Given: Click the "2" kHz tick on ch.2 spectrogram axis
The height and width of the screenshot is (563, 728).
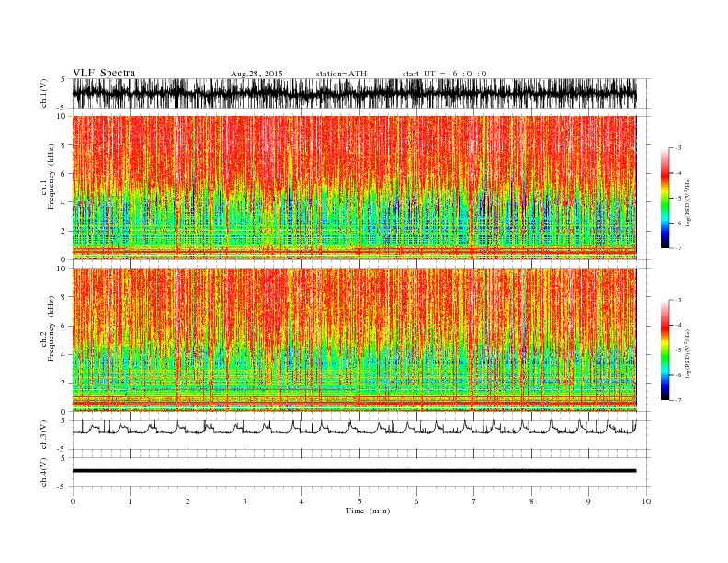Looking at the screenshot, I should tap(63, 384).
